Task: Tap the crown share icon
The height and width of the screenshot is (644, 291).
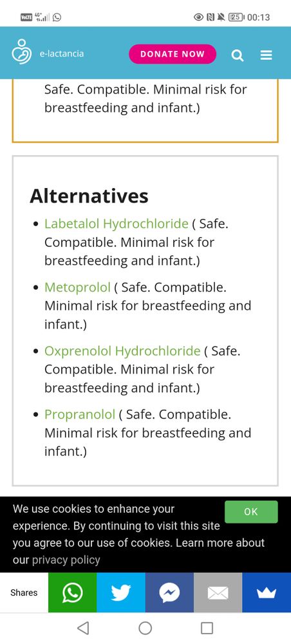Action: point(267,592)
